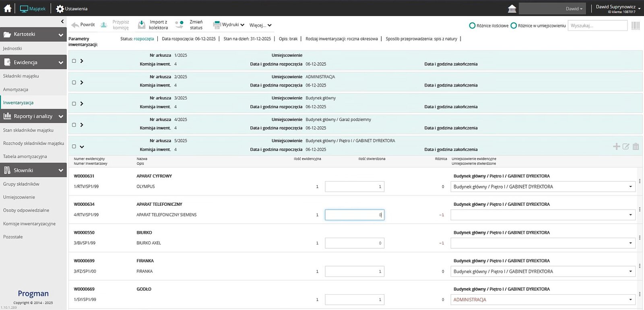Image resolution: width=644 pixels, height=310 pixels.
Task: Open the institution building icon
Action: click(x=512, y=8)
